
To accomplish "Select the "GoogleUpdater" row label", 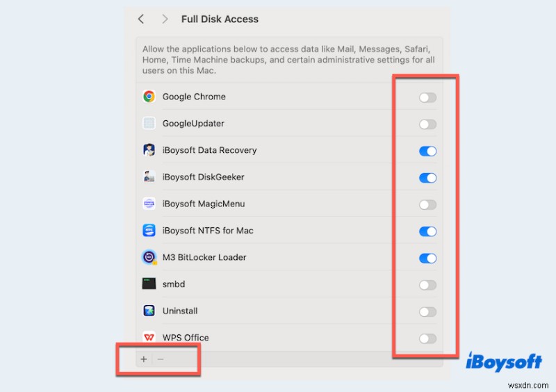I will [x=193, y=124].
